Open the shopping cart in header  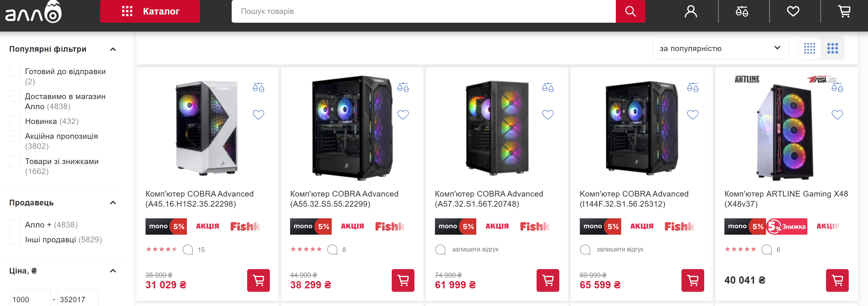pos(844,11)
